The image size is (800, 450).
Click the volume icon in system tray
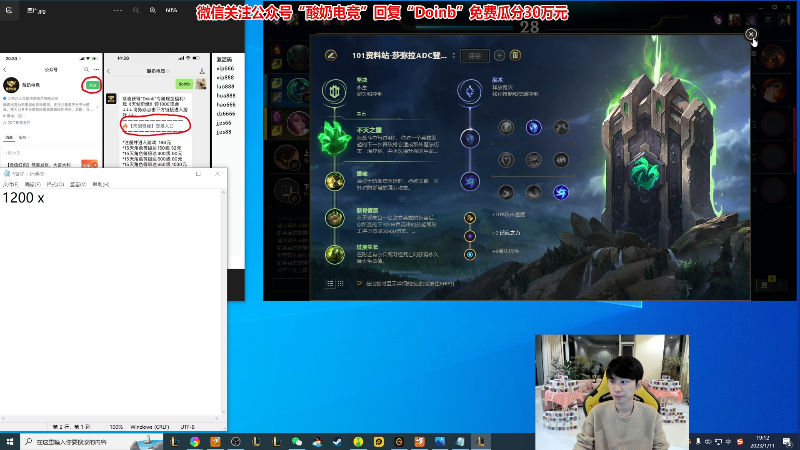pyautogui.click(x=707, y=442)
